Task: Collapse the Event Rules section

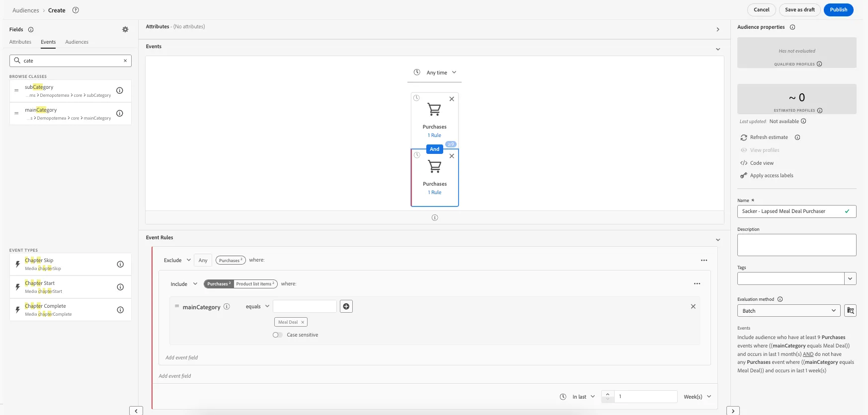Action: coord(718,240)
